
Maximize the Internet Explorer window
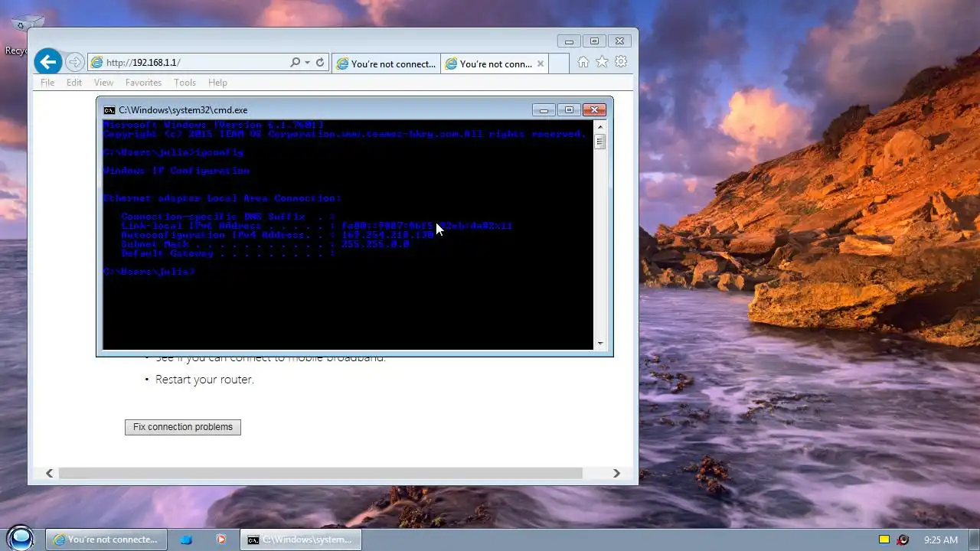click(x=594, y=41)
